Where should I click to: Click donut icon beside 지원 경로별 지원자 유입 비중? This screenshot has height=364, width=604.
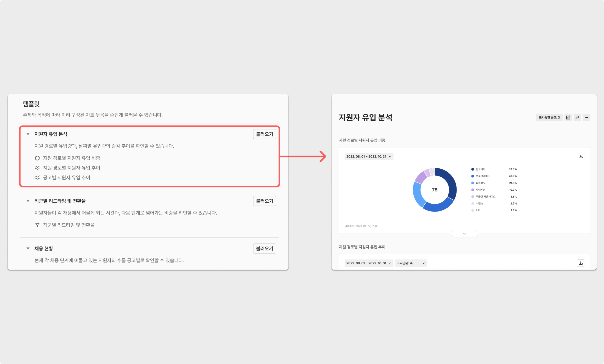(37, 158)
